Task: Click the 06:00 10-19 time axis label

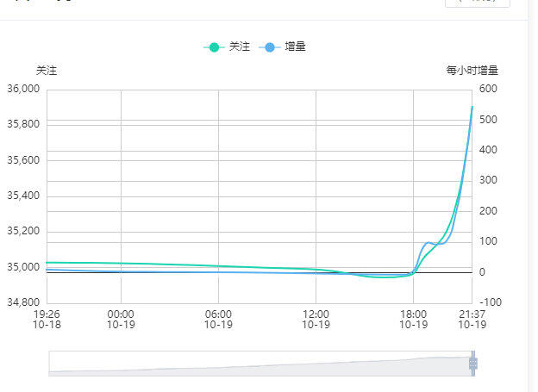Action: point(219,320)
